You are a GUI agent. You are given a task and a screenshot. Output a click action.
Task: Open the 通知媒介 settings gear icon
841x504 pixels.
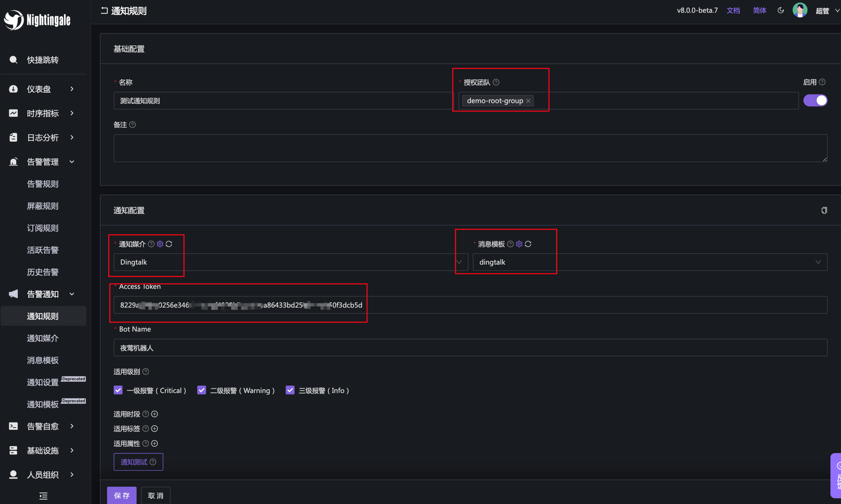(160, 244)
